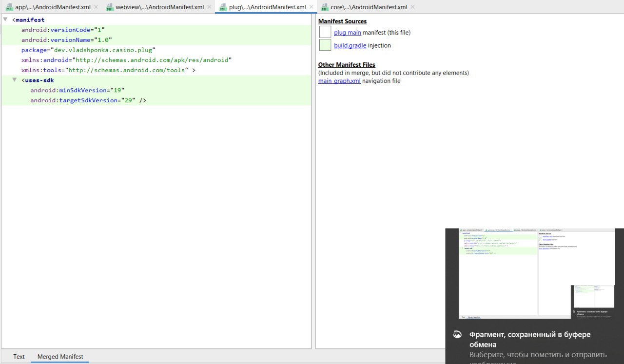Collapse the manifest root element

tap(5, 19)
